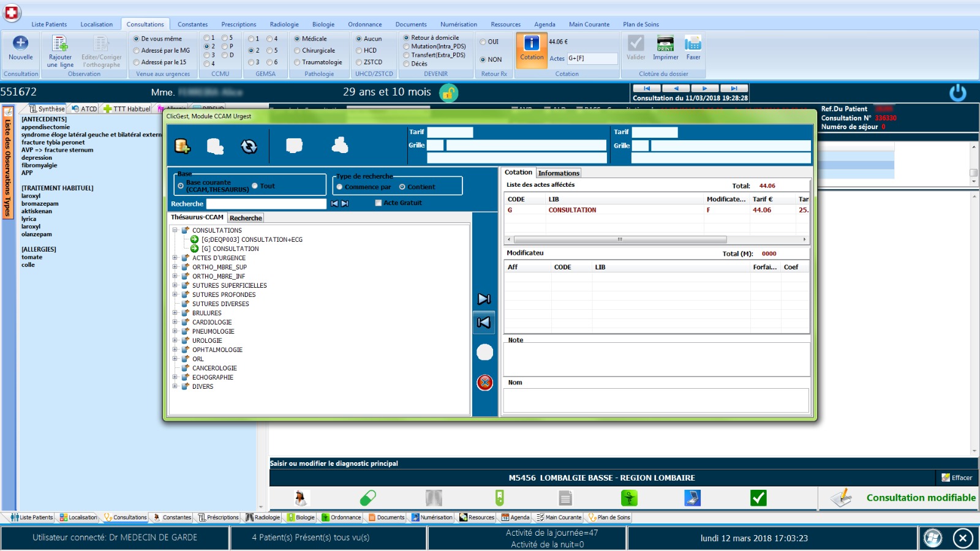Click the first consultation navigation arrow button

647,88
